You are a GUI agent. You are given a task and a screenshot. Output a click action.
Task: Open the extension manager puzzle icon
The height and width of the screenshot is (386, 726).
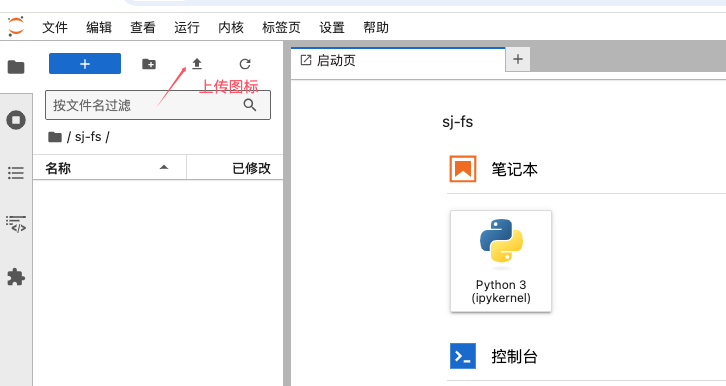16,277
